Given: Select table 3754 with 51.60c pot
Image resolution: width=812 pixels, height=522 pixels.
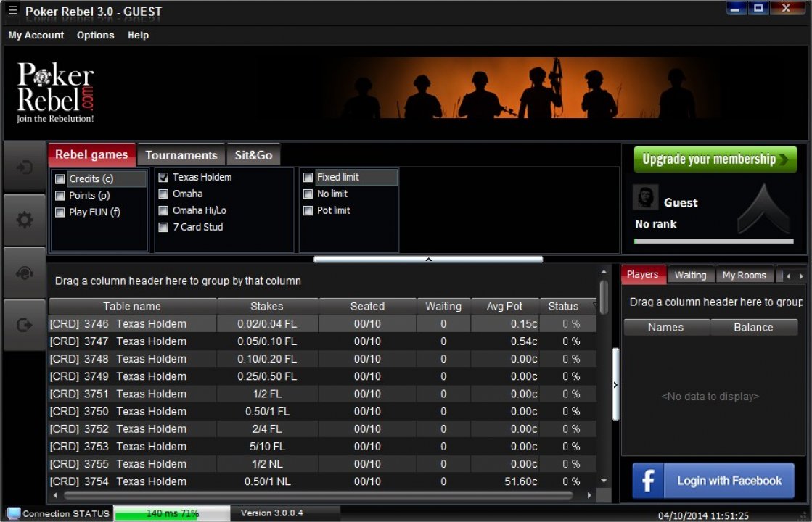Looking at the screenshot, I should (x=323, y=481).
